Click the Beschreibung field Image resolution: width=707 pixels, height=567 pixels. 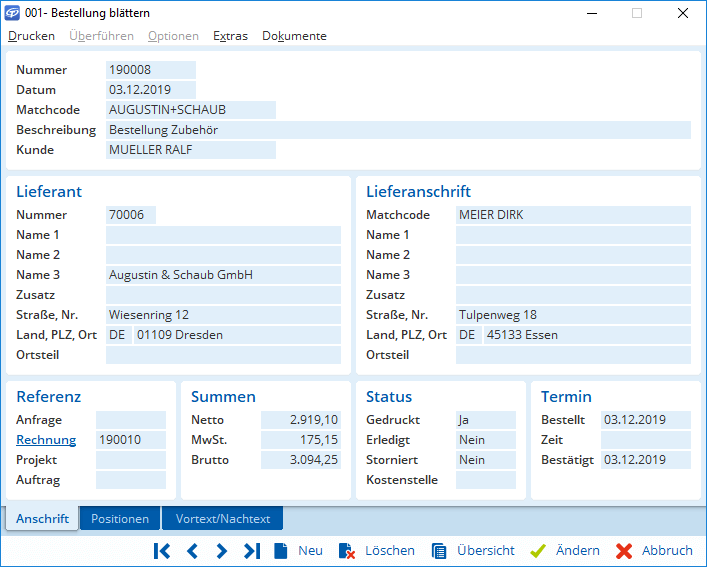click(x=398, y=130)
